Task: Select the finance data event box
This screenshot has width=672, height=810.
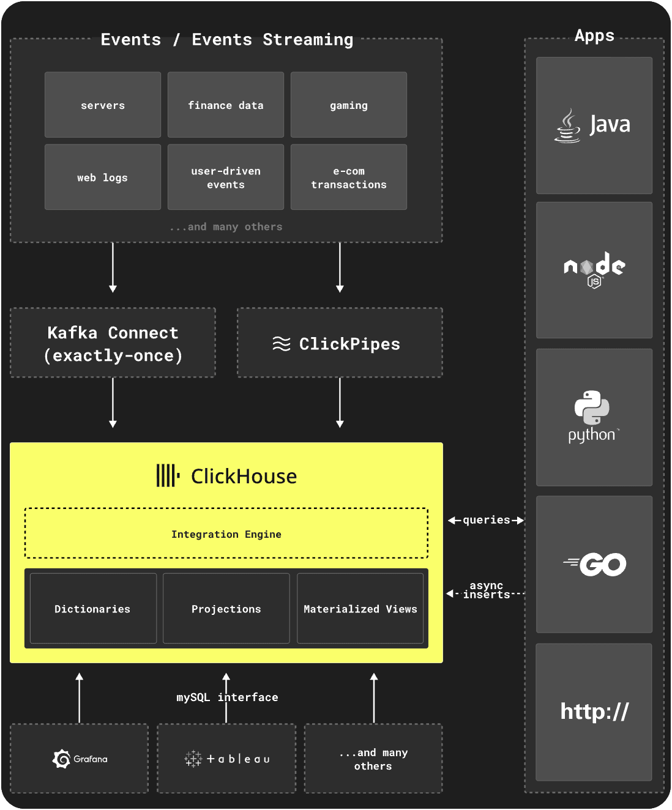Action: [x=226, y=105]
